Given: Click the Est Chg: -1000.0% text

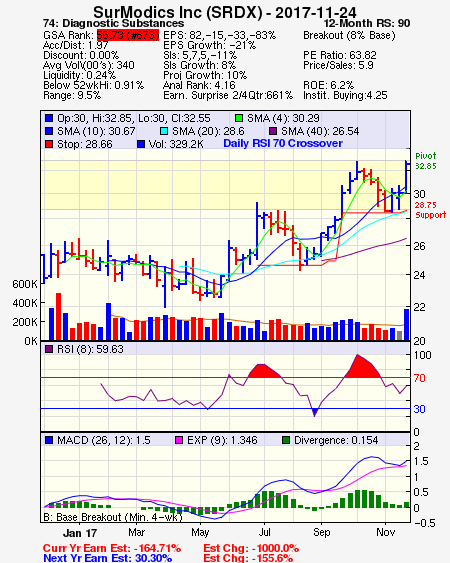Looking at the screenshot, I should [251, 548].
